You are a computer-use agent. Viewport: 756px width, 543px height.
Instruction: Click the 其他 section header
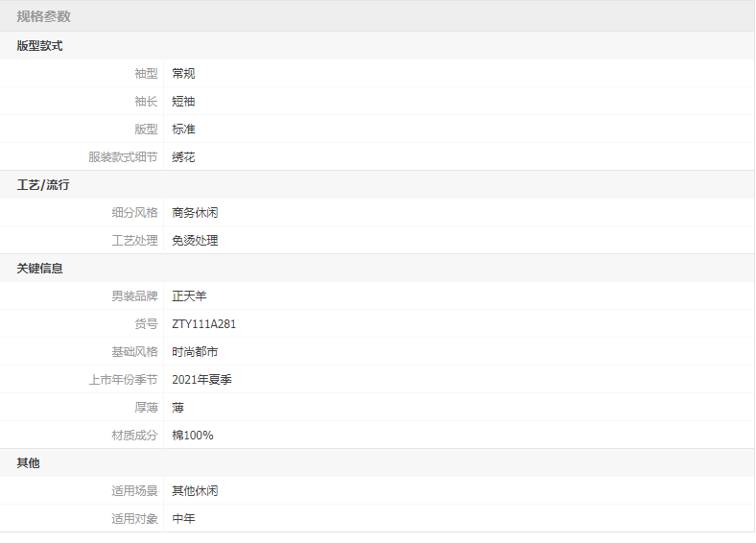(x=28, y=462)
